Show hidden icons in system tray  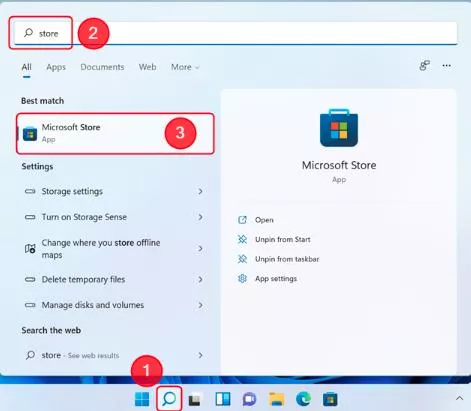pos(460,398)
